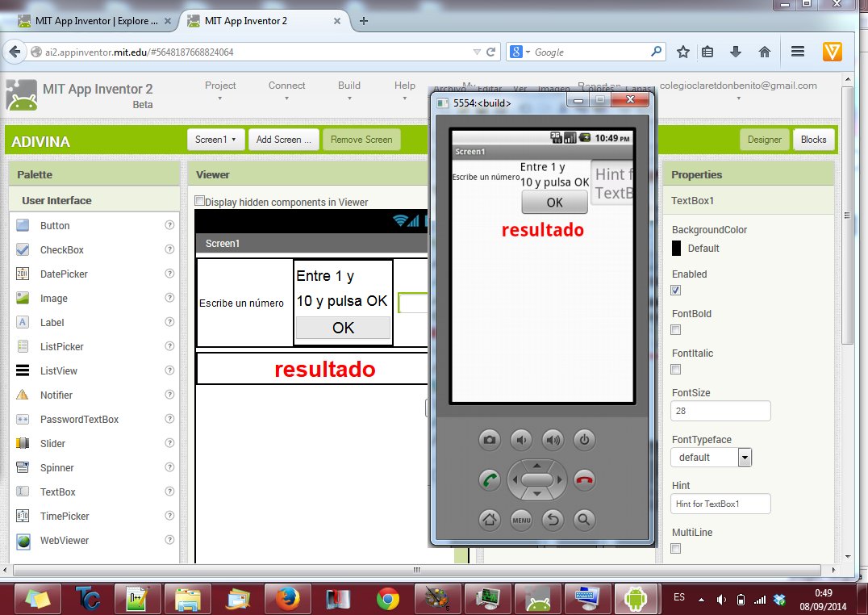This screenshot has height=615, width=868.
Task: Click the Add Screen button
Action: click(283, 140)
